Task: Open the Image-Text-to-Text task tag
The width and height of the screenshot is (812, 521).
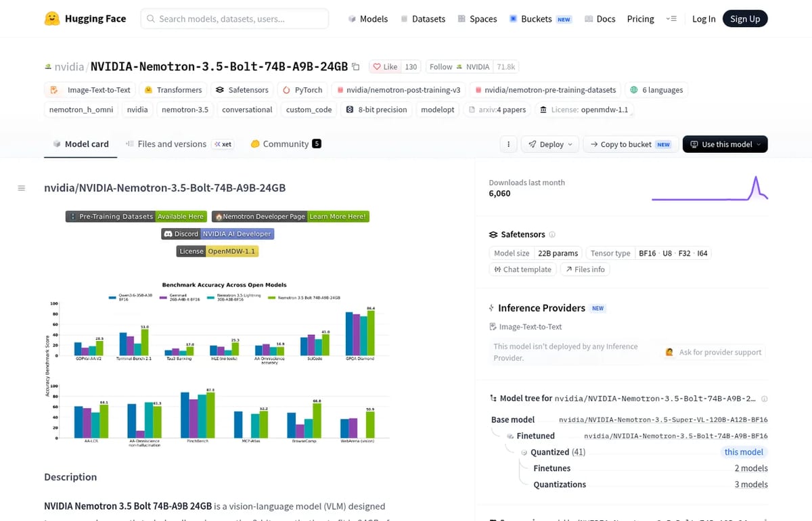Action: click(x=90, y=90)
